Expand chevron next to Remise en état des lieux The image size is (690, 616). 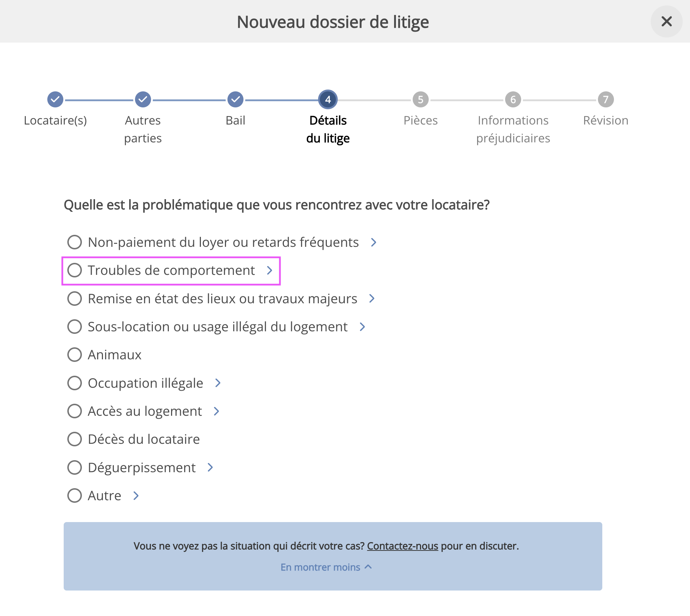372,299
